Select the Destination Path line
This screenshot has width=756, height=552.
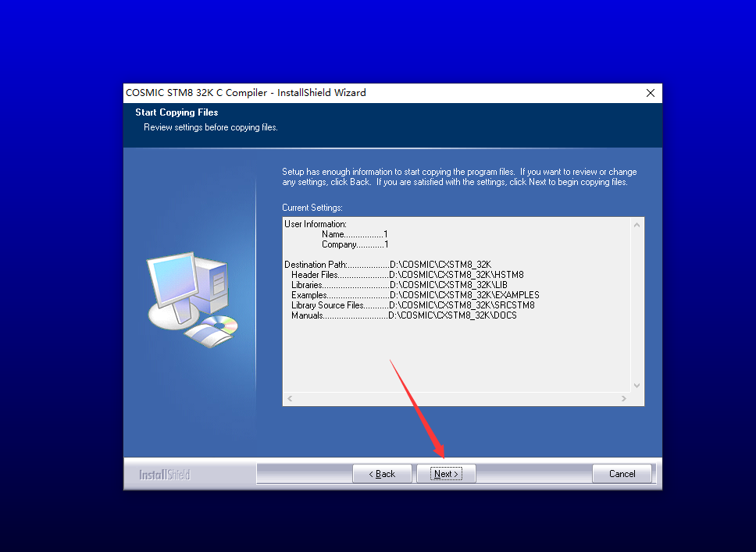[x=387, y=264]
